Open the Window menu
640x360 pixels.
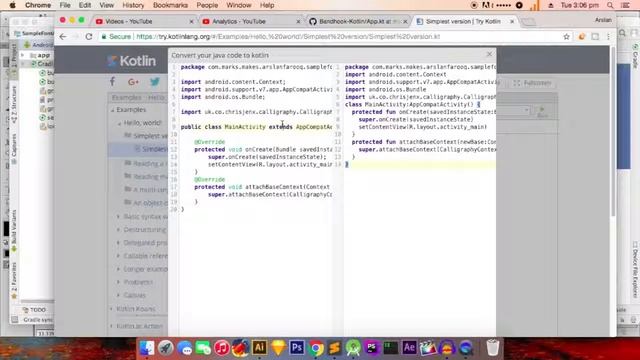tap(239, 5)
